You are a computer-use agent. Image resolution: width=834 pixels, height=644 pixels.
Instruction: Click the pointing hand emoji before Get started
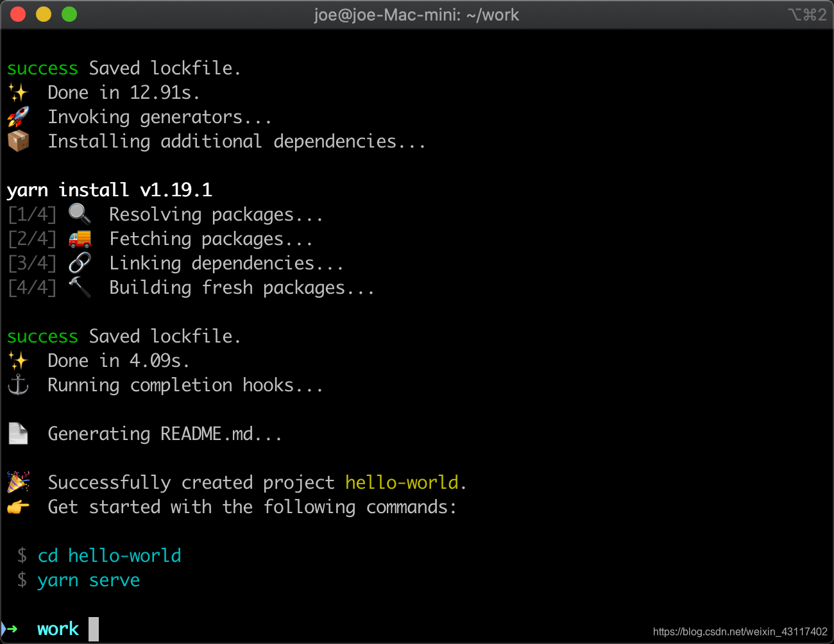click(x=18, y=507)
